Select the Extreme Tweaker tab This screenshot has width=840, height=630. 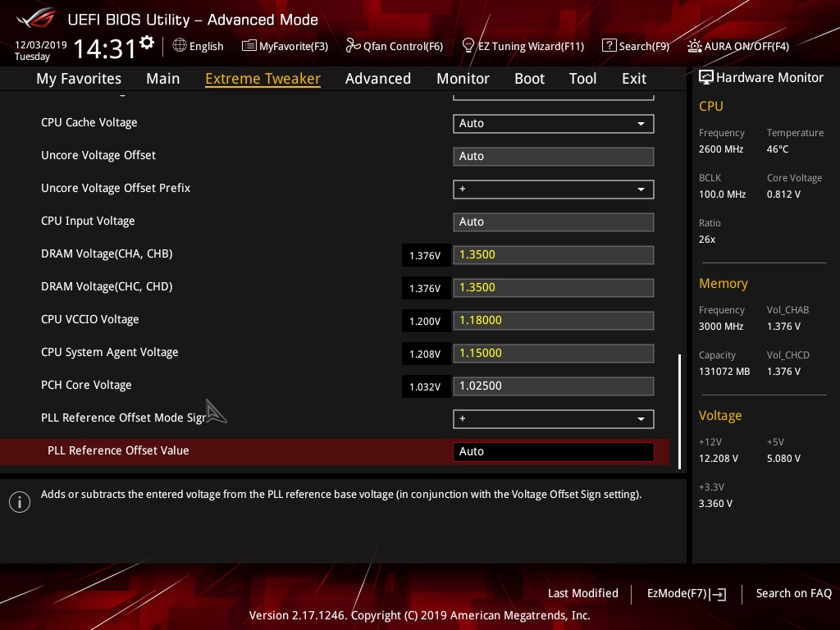tap(262, 79)
